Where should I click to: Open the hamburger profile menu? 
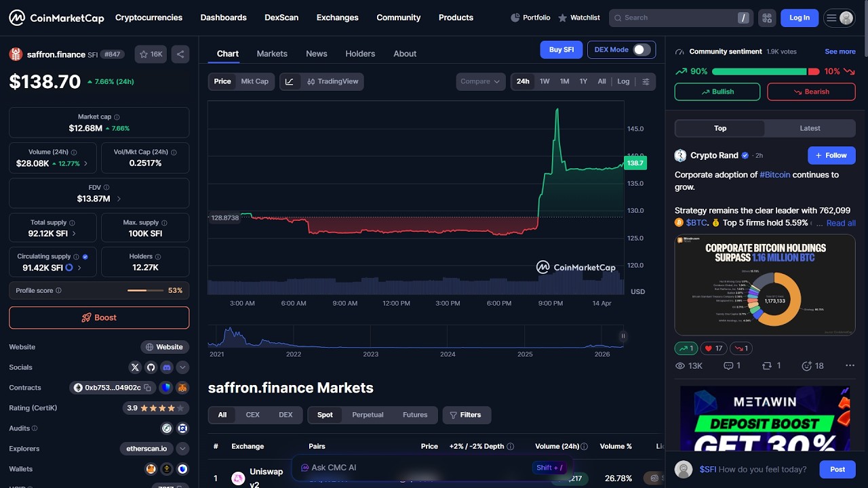[x=839, y=18]
